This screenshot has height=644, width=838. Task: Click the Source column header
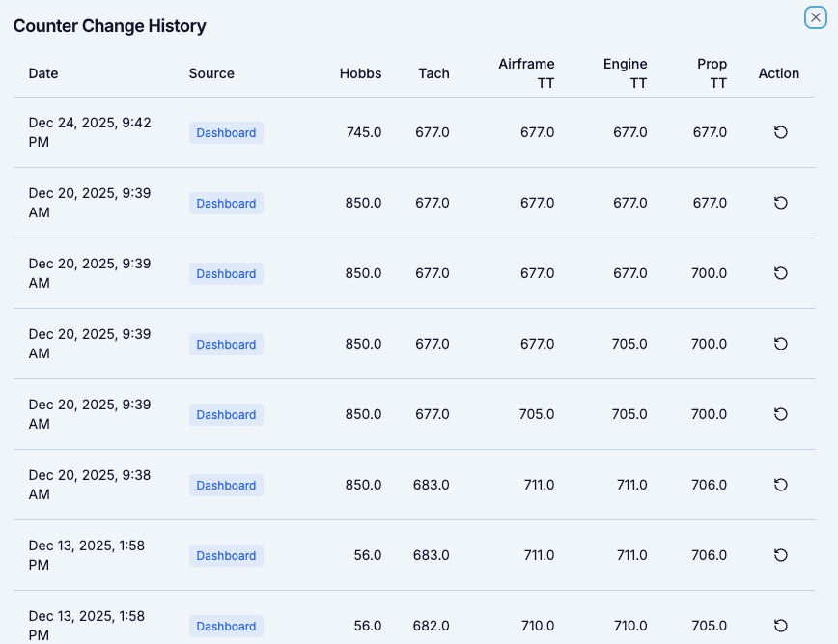tap(211, 73)
